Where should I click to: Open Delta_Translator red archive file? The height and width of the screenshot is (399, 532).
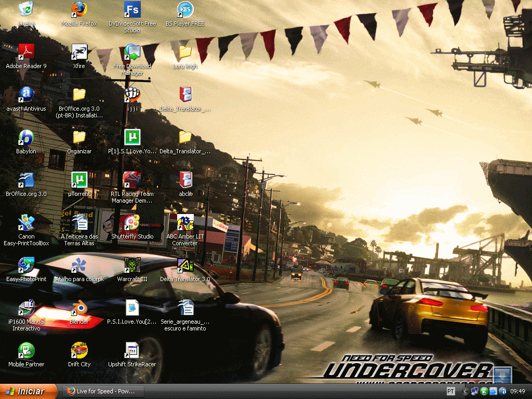185,95
